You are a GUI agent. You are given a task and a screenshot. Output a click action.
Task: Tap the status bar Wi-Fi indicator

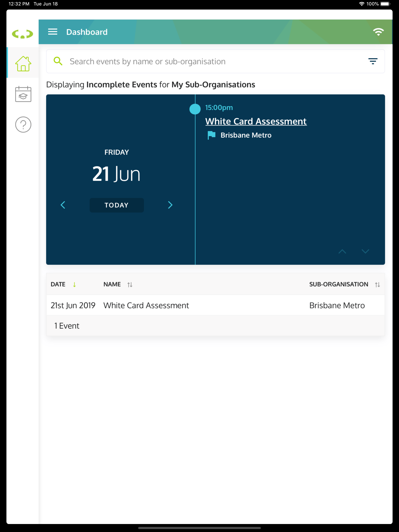click(x=361, y=4)
